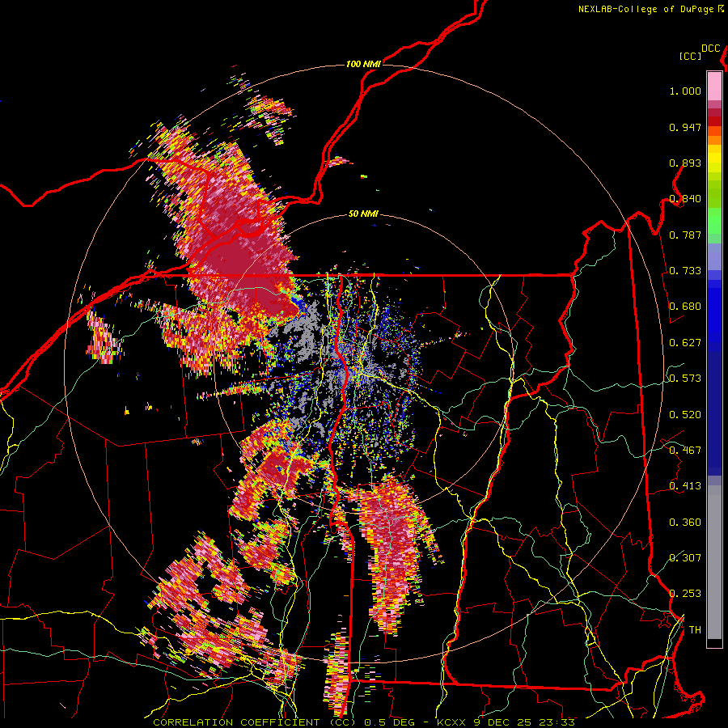
Task: Click the 0.253 scale value
Action: click(685, 594)
